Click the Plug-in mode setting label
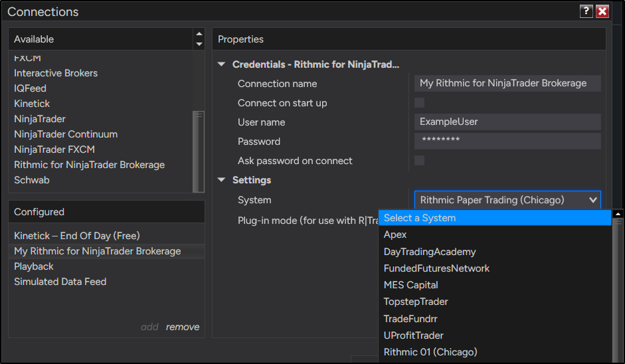 [308, 221]
